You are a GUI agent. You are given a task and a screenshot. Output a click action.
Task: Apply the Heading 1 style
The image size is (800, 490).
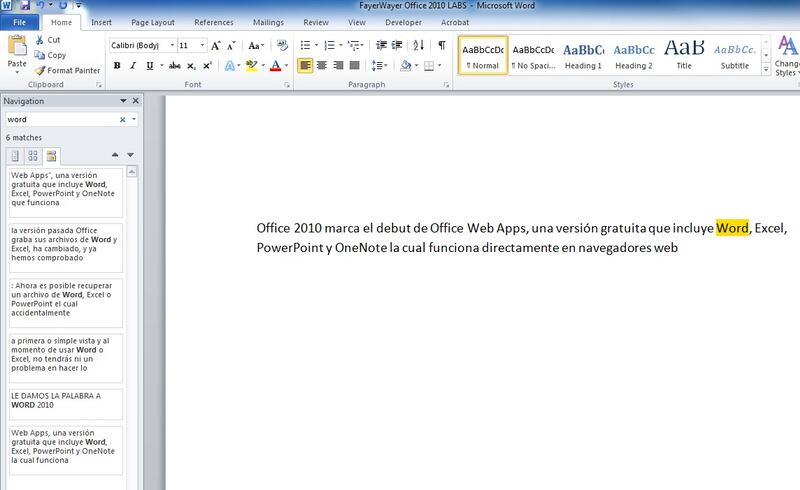(x=583, y=55)
